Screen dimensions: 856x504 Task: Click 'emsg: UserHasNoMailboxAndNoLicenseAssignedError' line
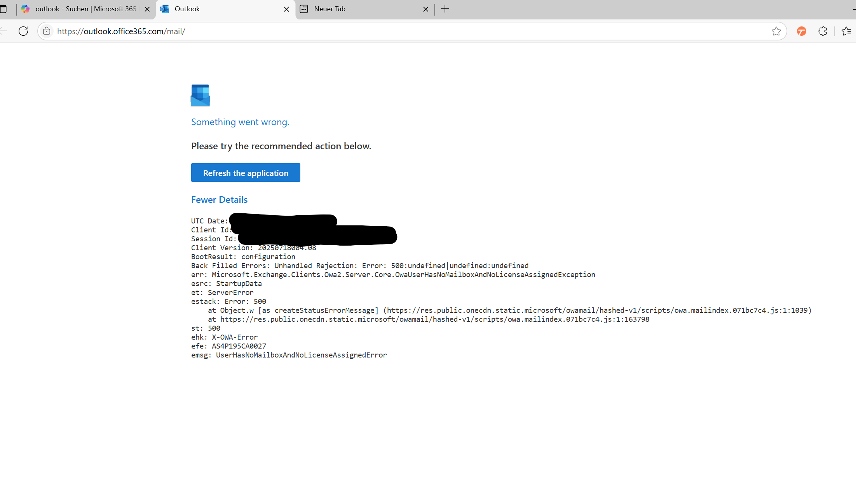pyautogui.click(x=289, y=355)
